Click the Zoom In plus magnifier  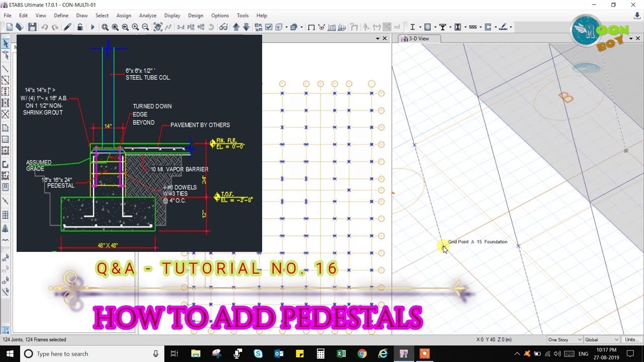(x=135, y=27)
